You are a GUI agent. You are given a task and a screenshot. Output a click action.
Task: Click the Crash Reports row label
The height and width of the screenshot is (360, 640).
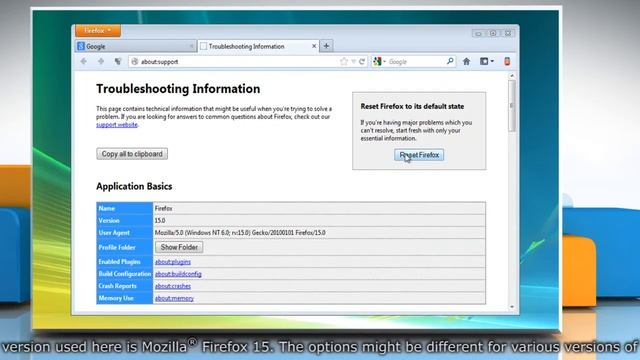click(117, 286)
